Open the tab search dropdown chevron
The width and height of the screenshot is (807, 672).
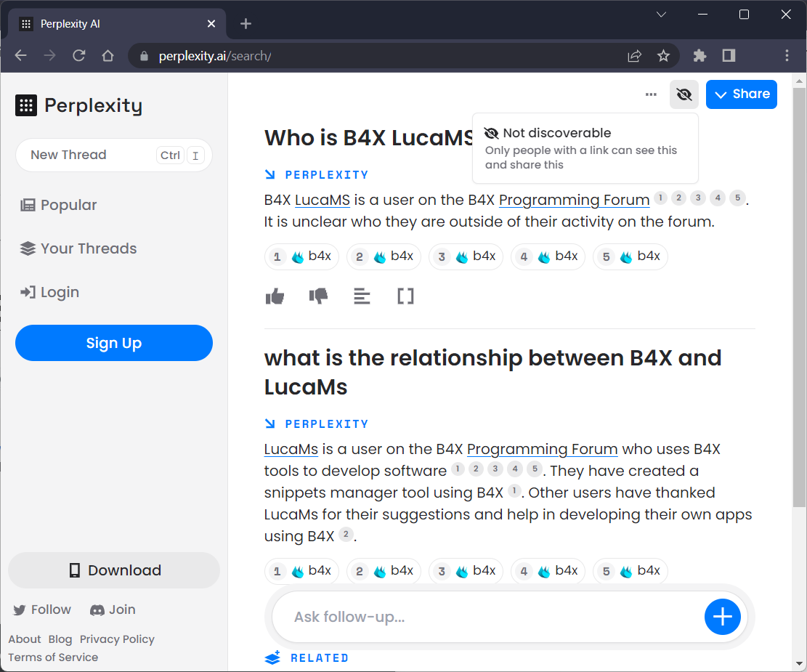[661, 15]
